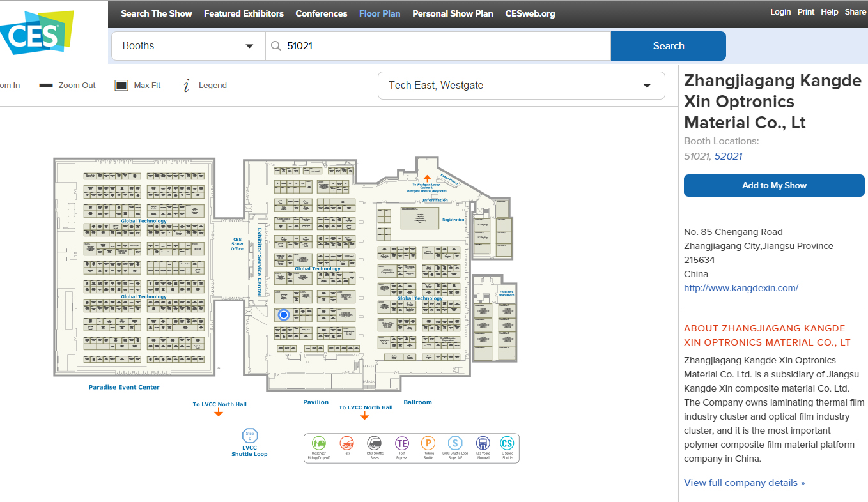Click the LVCC Shuttle Loop S icon
This screenshot has height=502, width=868.
tap(455, 443)
